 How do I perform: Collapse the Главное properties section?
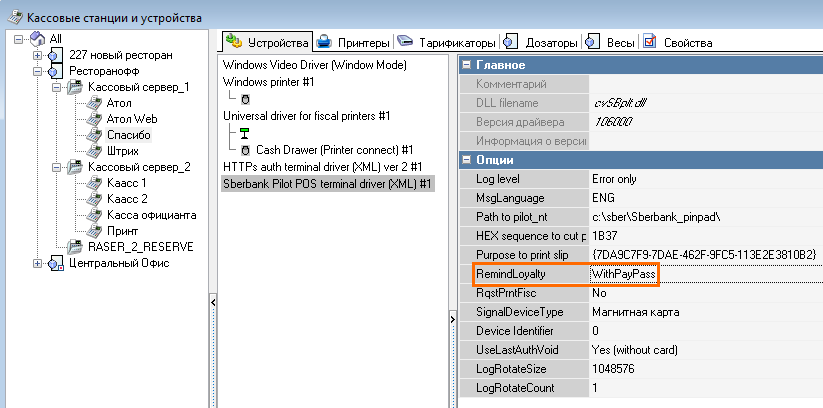click(467, 65)
